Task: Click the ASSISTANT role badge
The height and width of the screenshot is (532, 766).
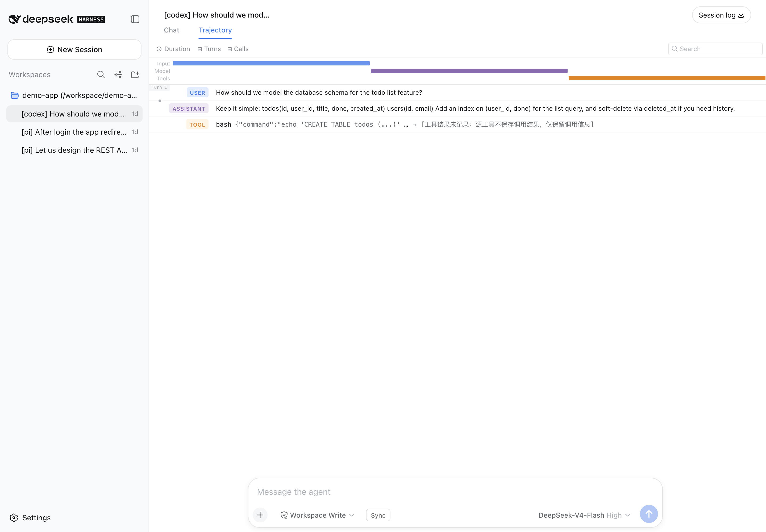Action: pyautogui.click(x=189, y=109)
